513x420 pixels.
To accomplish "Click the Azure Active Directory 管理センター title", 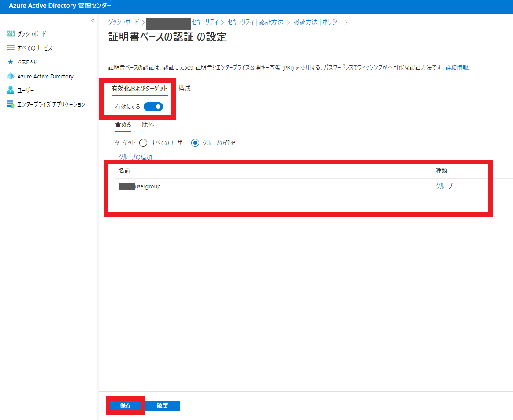I will click(60, 6).
